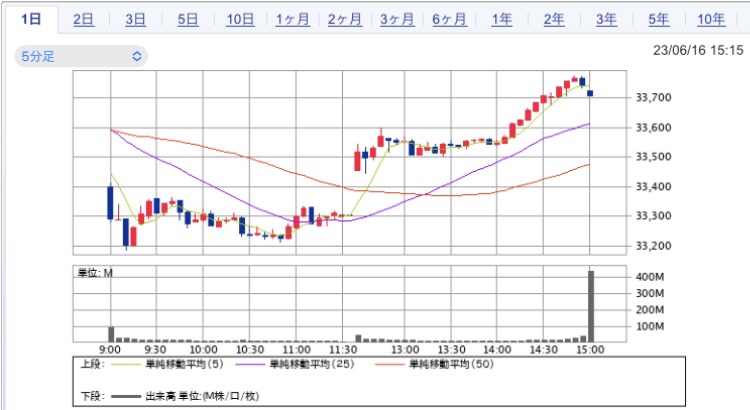Click the 33,600 price axis label
The height and width of the screenshot is (410, 750).
tap(653, 128)
